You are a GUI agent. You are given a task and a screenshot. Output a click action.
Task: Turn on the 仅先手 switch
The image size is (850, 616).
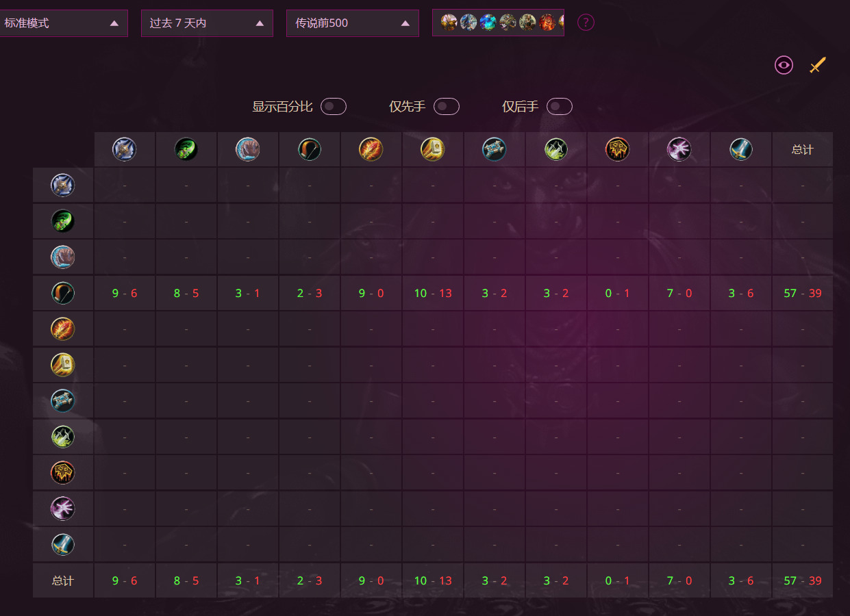tap(447, 107)
